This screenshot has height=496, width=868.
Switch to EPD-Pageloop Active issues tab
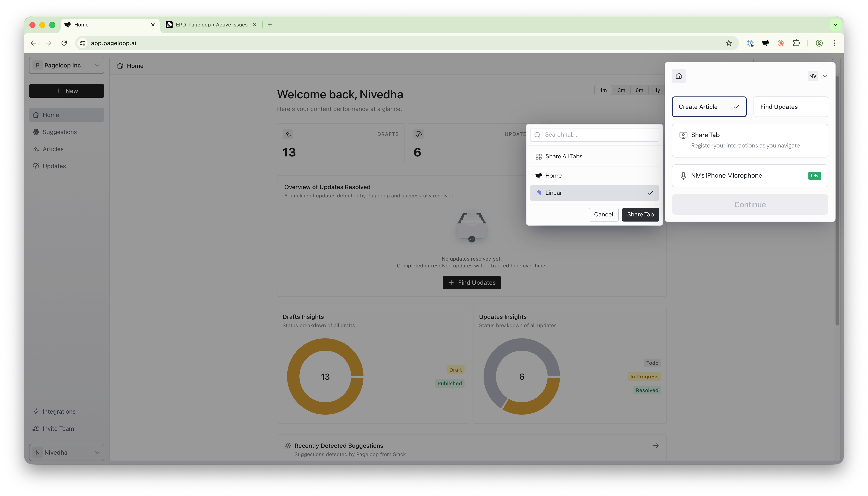[x=211, y=25]
